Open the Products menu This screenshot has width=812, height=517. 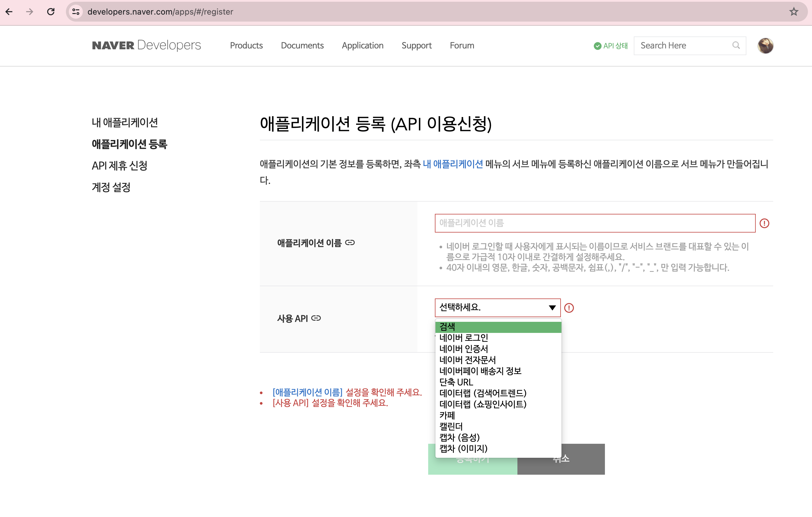click(x=246, y=46)
